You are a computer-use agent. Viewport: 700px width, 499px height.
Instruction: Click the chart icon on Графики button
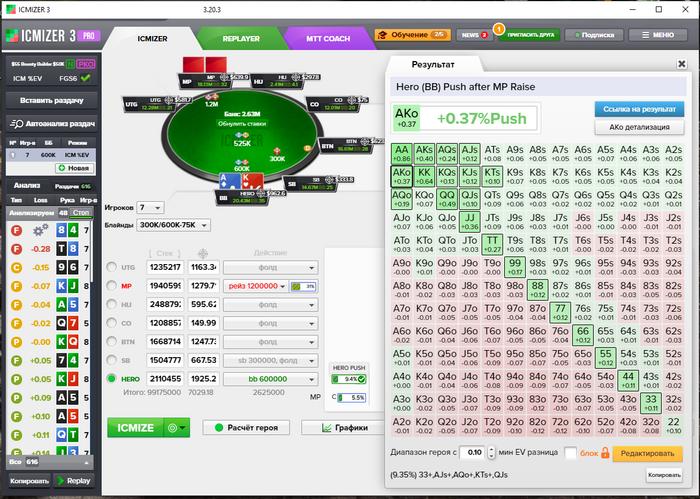point(327,428)
